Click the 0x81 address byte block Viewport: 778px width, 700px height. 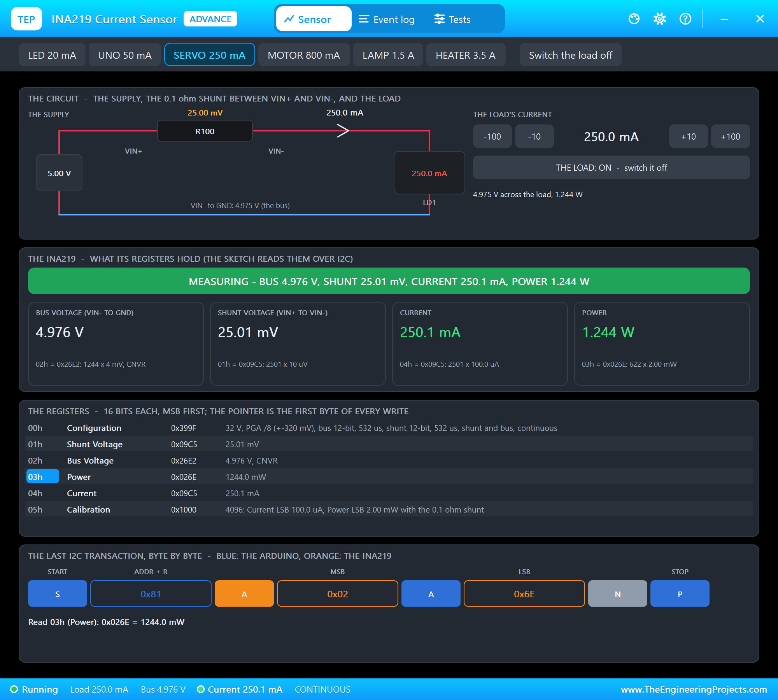click(x=151, y=593)
